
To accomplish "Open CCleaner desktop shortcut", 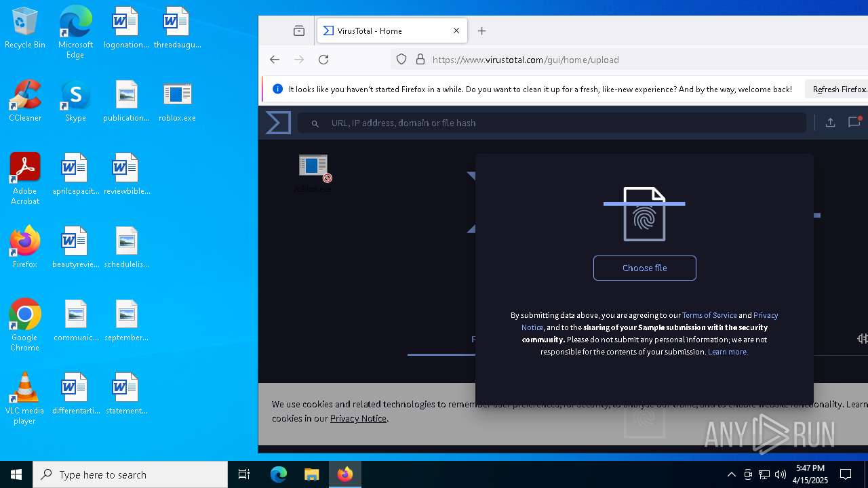I will coord(25,102).
